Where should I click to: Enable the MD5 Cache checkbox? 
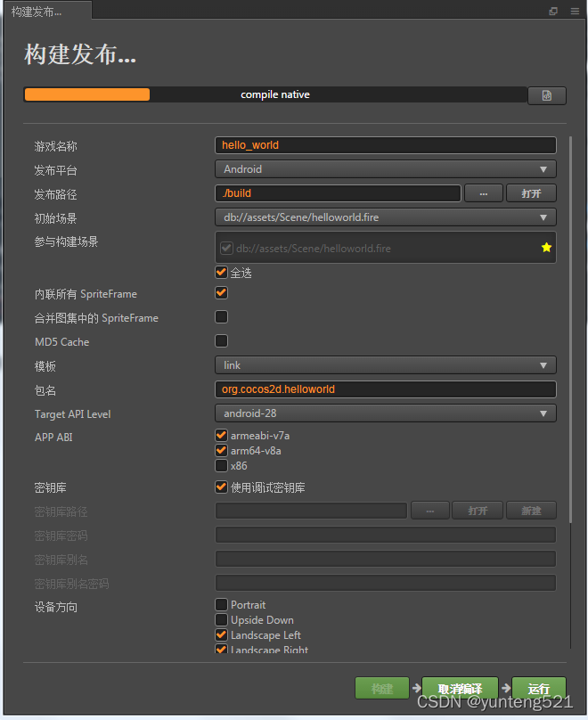coord(221,341)
